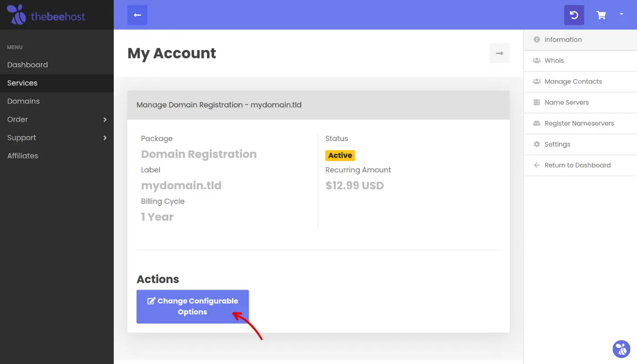Open the shopping cart
The image size is (637, 364).
pyautogui.click(x=601, y=15)
